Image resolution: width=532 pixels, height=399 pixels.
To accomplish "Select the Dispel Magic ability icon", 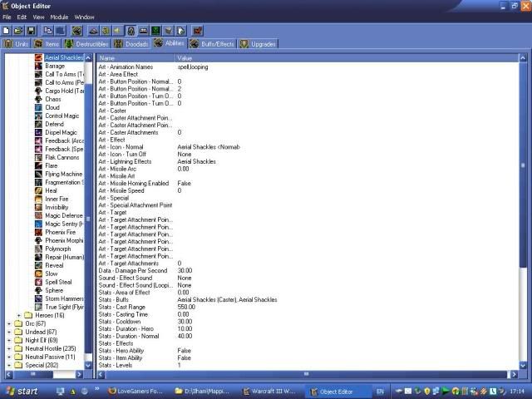I will point(39,132).
